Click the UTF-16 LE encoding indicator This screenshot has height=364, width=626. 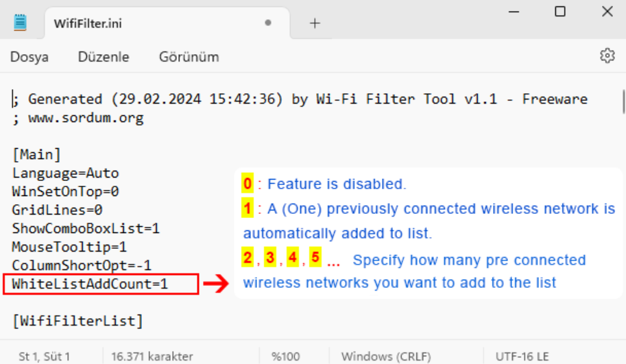pyautogui.click(x=522, y=356)
